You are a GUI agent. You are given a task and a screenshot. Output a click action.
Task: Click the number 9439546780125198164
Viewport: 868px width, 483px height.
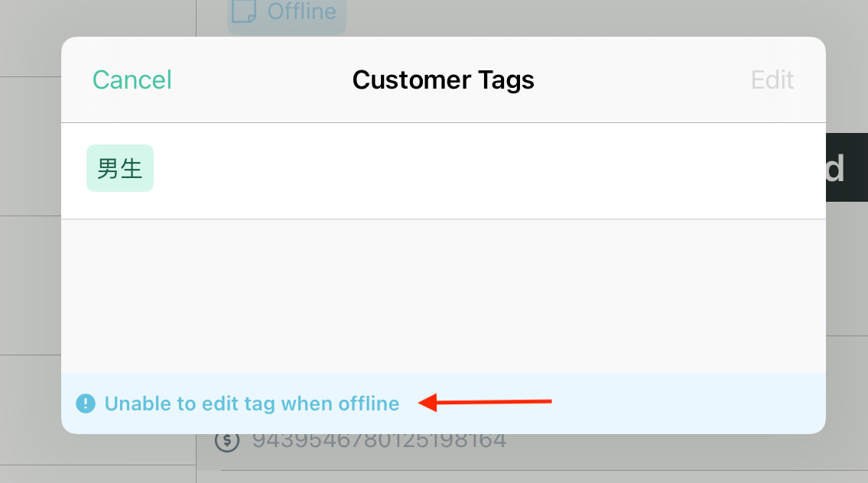click(x=379, y=442)
